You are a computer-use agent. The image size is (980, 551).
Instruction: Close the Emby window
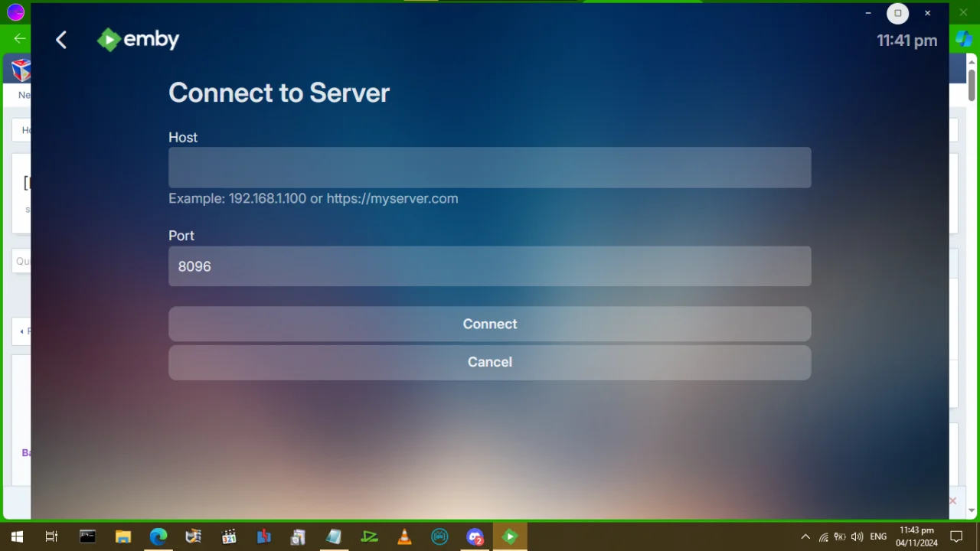[x=927, y=13]
